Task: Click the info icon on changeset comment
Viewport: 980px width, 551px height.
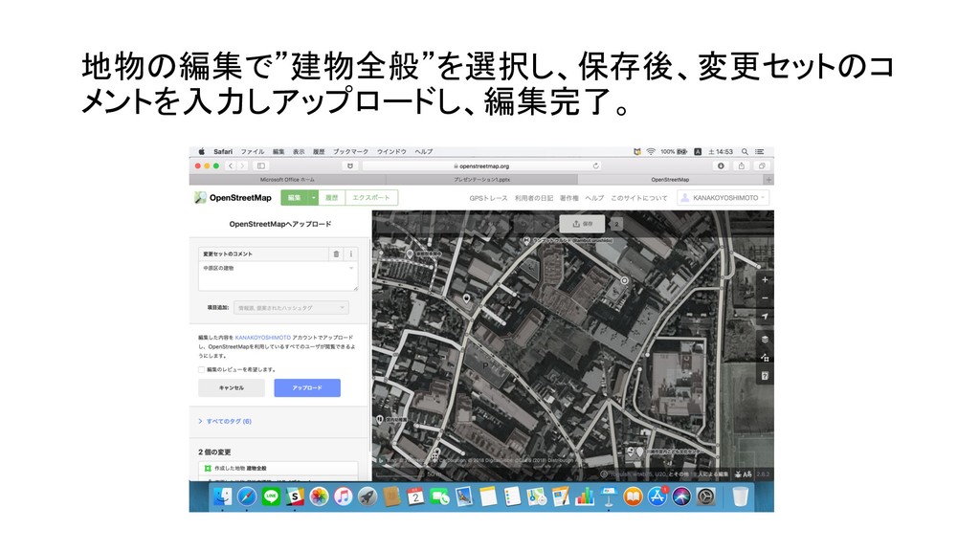Action: pos(350,254)
